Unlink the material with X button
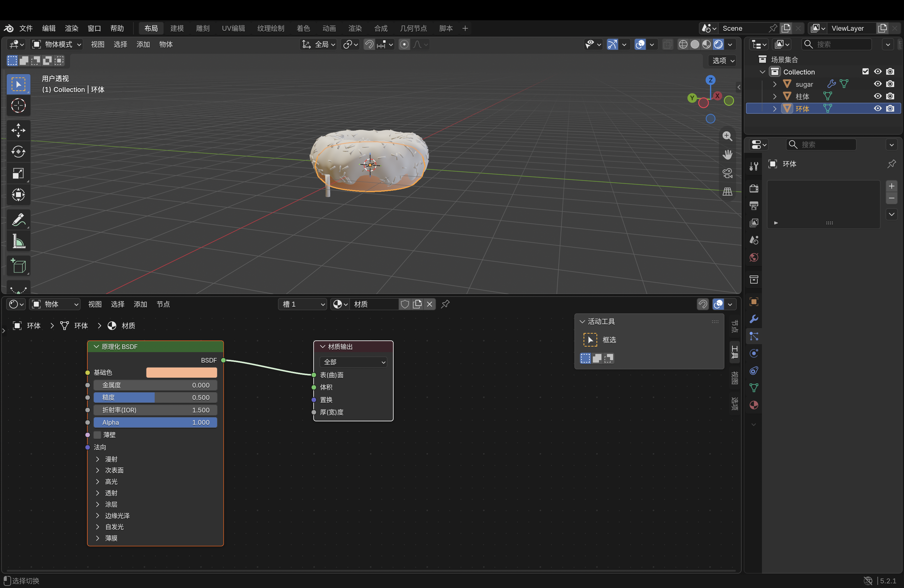The height and width of the screenshot is (588, 904). 430,304
